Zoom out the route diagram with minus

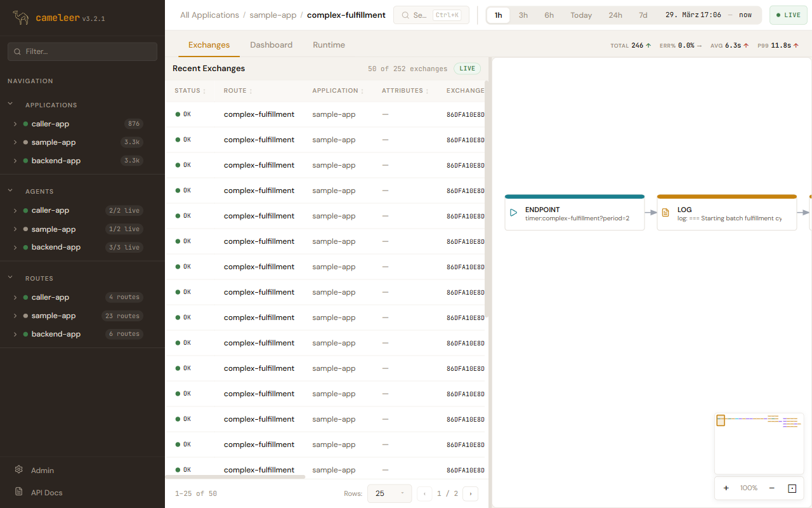771,488
